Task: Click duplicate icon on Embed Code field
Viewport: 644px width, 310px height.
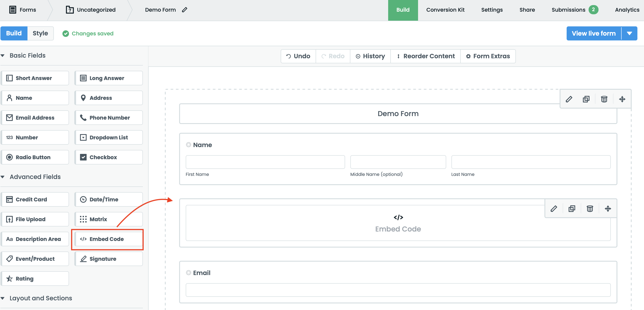Action: click(x=572, y=208)
